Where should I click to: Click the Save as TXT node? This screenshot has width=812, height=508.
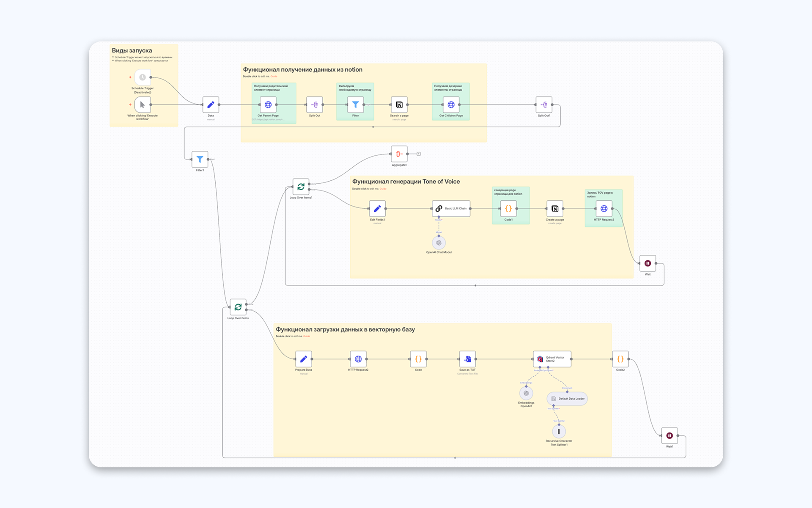467,359
